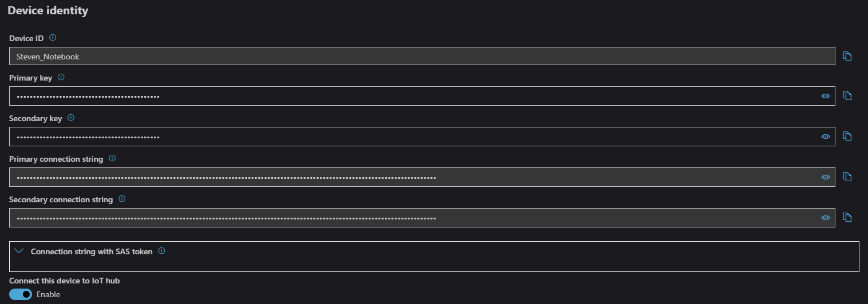The image size is (868, 304).
Task: Click info icon next to Secondary connection string
Action: tap(122, 199)
